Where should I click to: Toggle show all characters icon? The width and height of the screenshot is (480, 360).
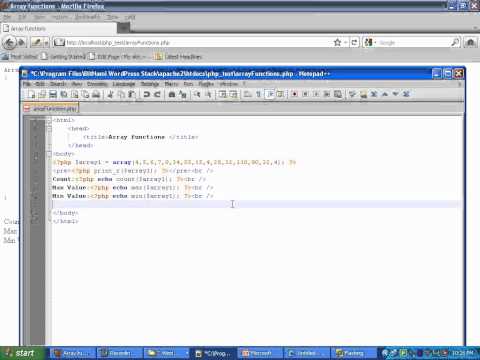coord(258,95)
